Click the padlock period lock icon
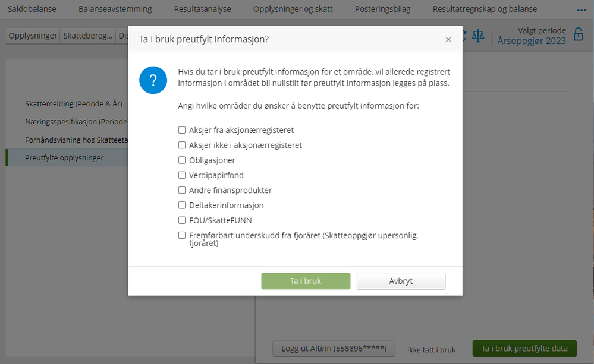The width and height of the screenshot is (594, 364). point(578,34)
